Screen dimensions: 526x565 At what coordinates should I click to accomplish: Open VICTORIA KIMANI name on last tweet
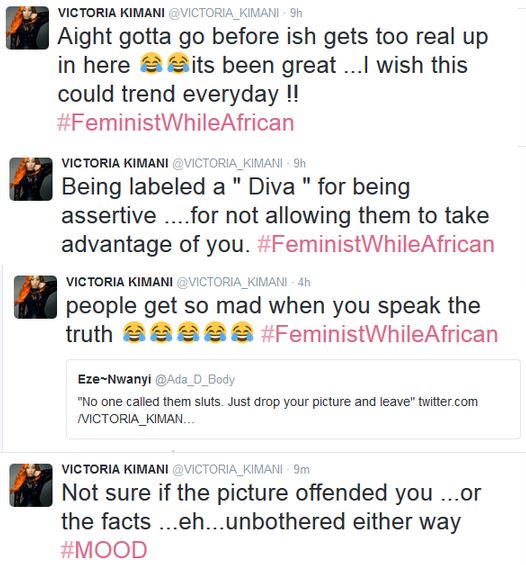click(115, 470)
